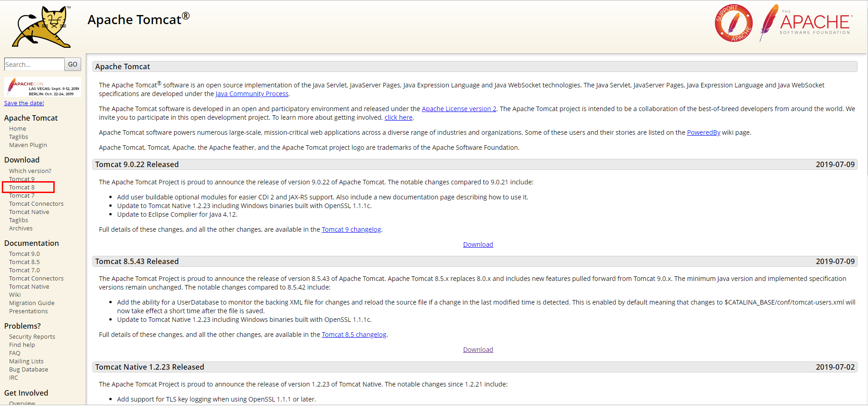The width and height of the screenshot is (868, 407).
Task: Select Tomcat 7 download link
Action: tap(22, 196)
